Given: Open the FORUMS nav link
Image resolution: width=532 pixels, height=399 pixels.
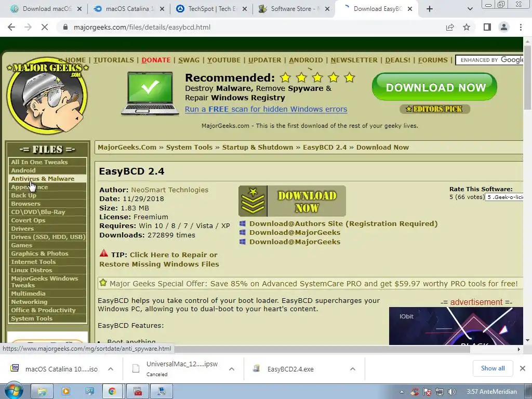Looking at the screenshot, I should 433,60.
